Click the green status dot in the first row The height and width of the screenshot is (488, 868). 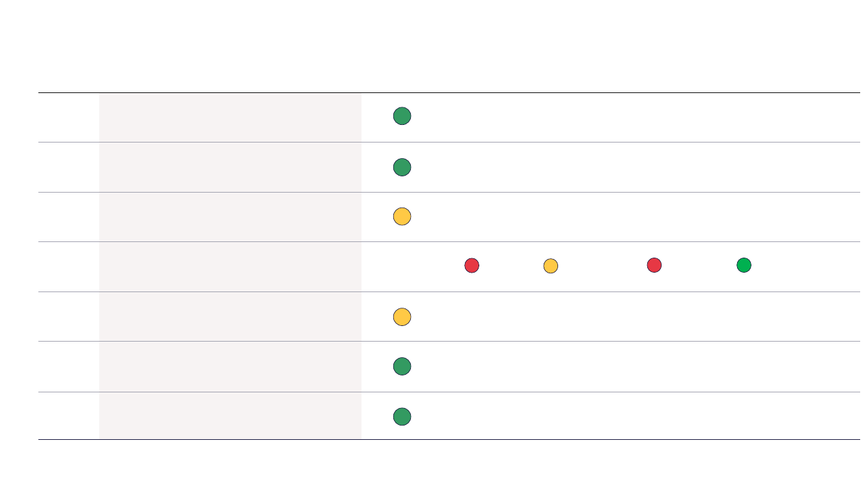[x=402, y=116]
